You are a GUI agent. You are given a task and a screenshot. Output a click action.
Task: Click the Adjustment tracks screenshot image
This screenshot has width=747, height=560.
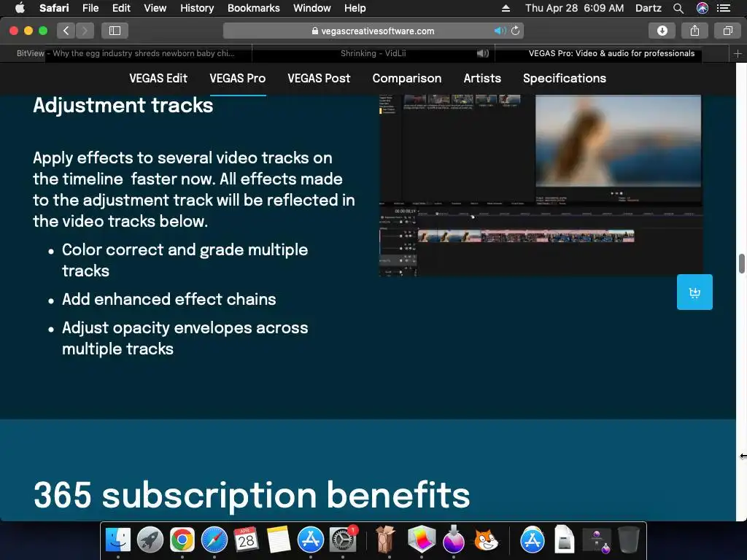(541, 186)
